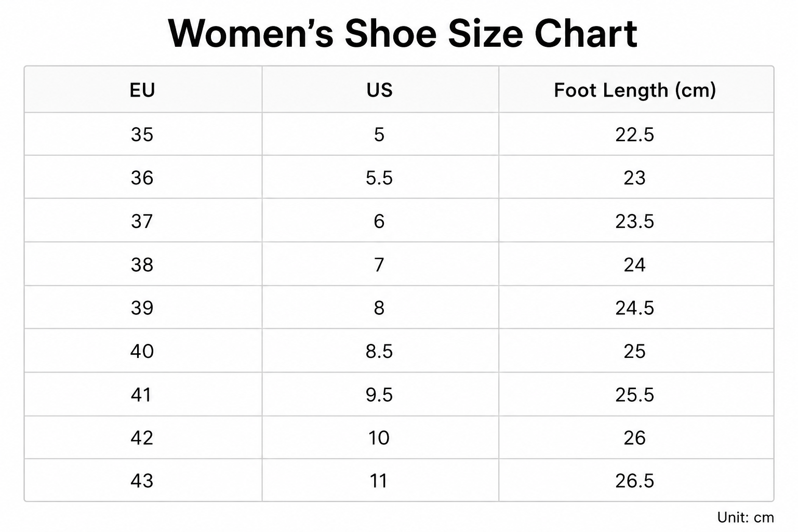Viewport: 798px width, 532px height.
Task: Select the EU size 41 cell
Action: click(x=143, y=394)
